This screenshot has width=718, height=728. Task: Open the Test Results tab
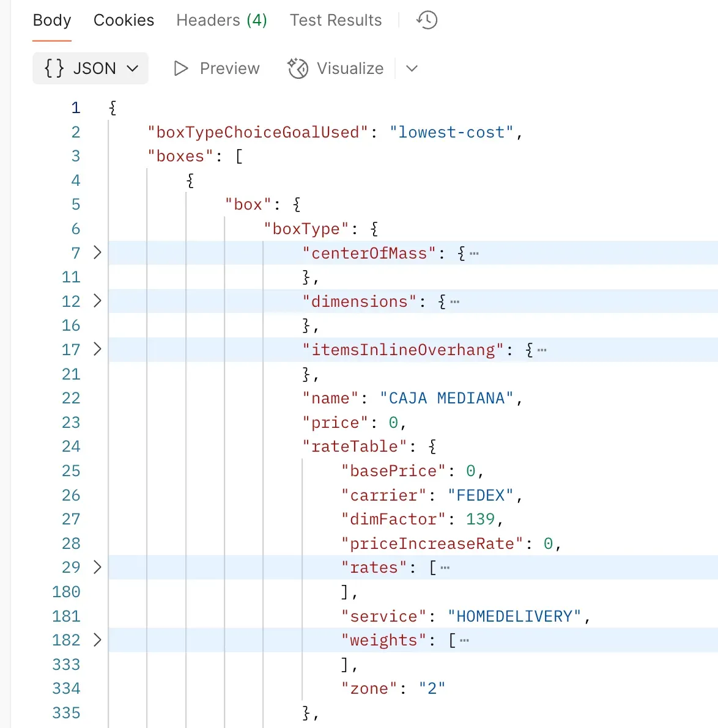(x=336, y=20)
